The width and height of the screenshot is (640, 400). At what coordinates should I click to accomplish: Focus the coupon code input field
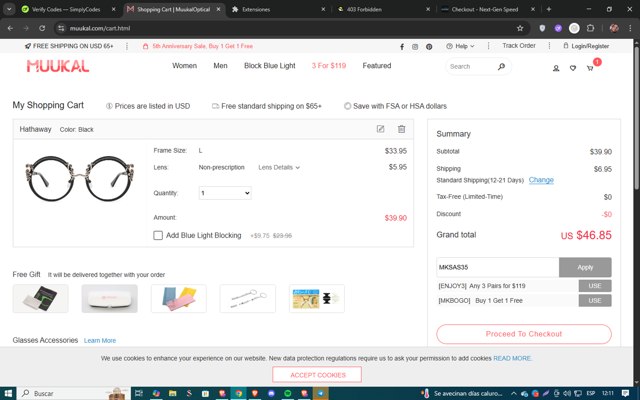point(498,267)
